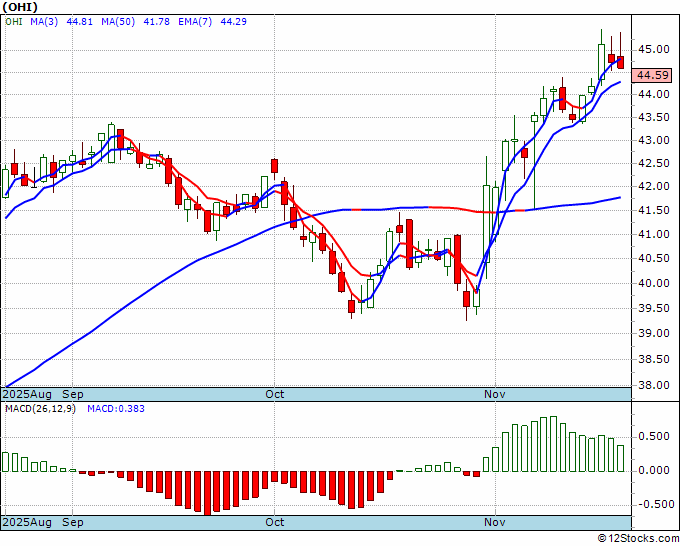This screenshot has width=680, height=546.
Task: Click Sep on the MACD date axis
Action: 73,522
